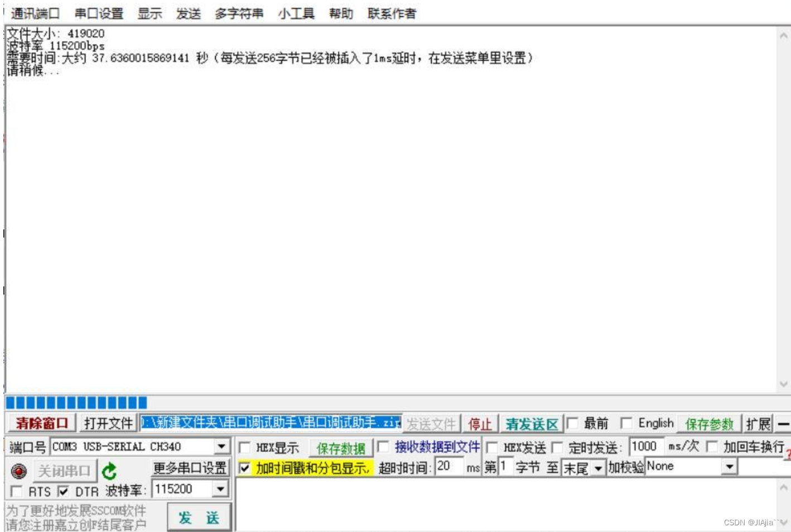Viewport: 791px width, 532px height.
Task: Click receive window scrollbar down arrow
Action: (783, 384)
